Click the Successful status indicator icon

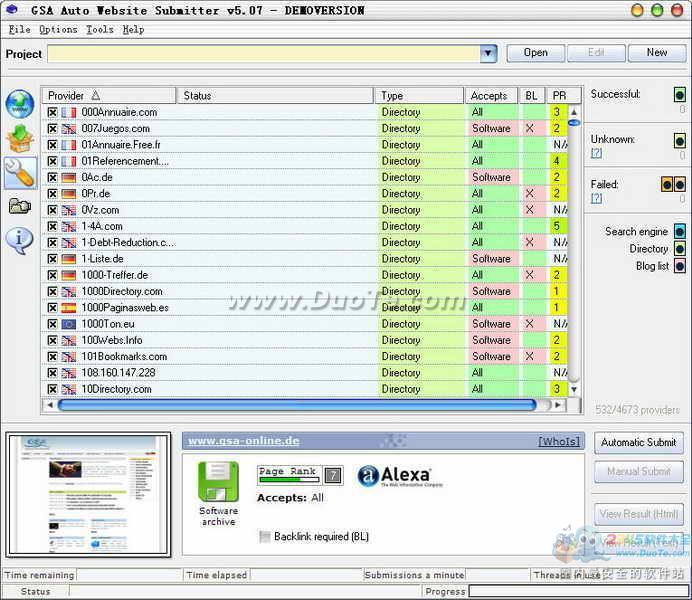(x=680, y=94)
